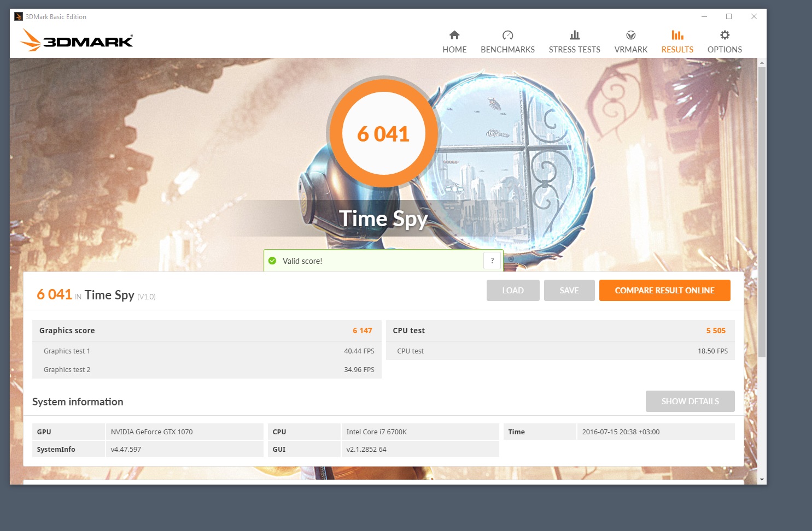Click the question mark help button
Viewport: 812px width, 531px height.
[x=492, y=261]
